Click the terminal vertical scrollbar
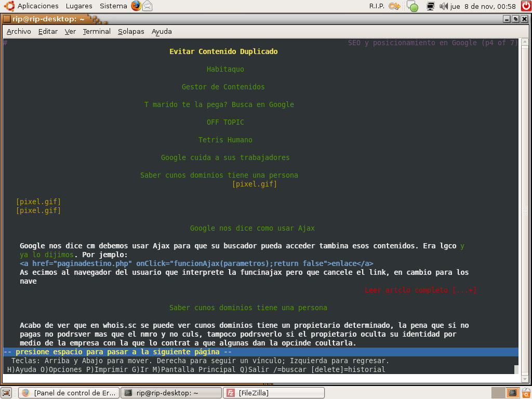The image size is (532, 399). point(525,209)
